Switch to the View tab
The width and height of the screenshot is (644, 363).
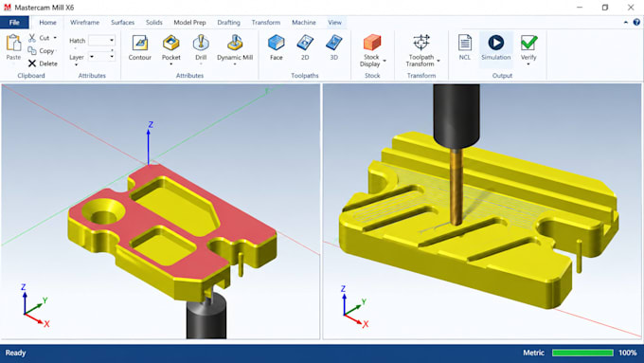coord(334,22)
